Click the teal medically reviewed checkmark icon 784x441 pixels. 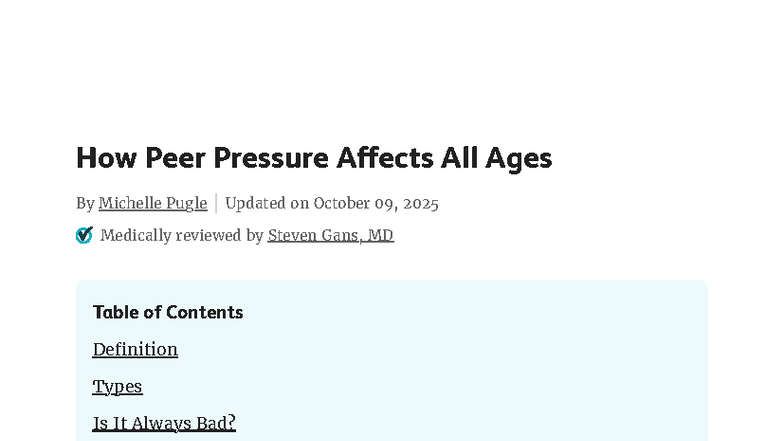[x=84, y=235]
